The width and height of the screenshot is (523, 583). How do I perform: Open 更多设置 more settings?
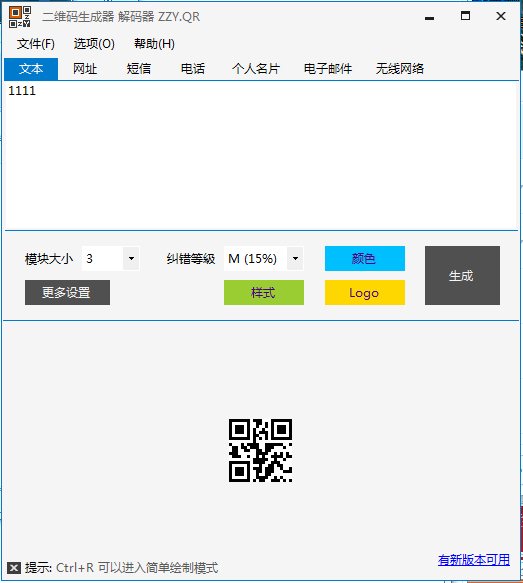coord(67,293)
